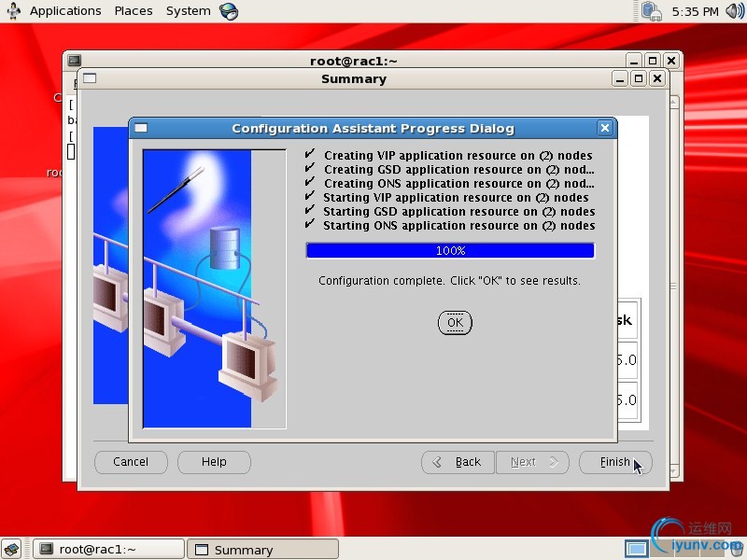Viewport: 747px width, 560px height.
Task: Open the volume control speaker icon
Action: [735, 11]
